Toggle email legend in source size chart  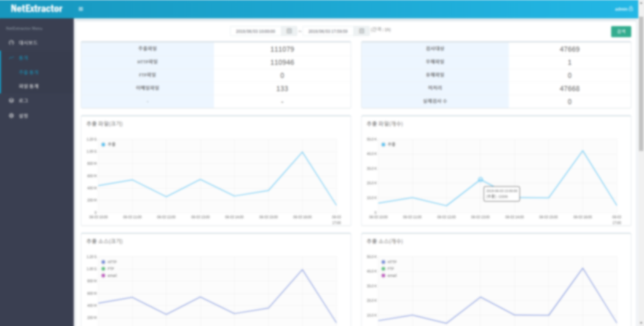coord(104,276)
